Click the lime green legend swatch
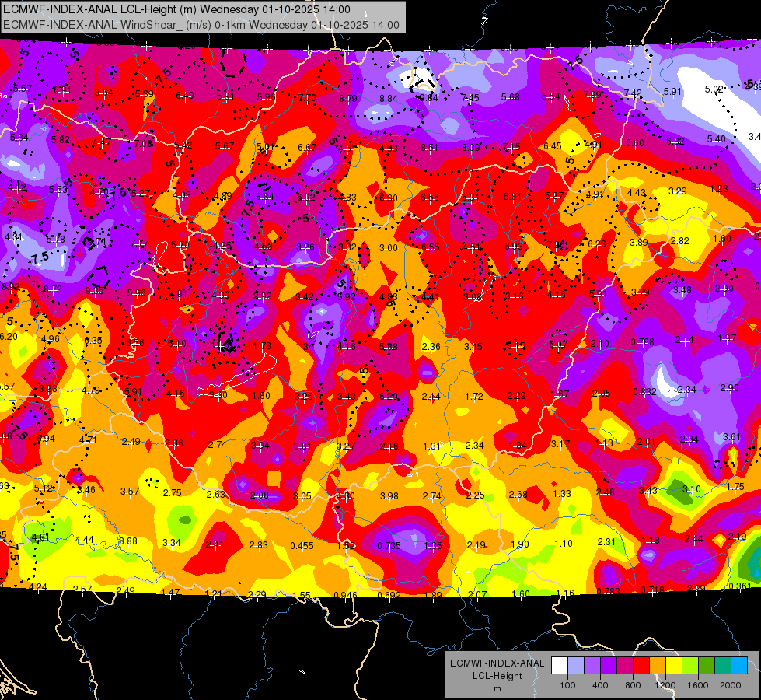The height and width of the screenshot is (700, 761). (690, 666)
